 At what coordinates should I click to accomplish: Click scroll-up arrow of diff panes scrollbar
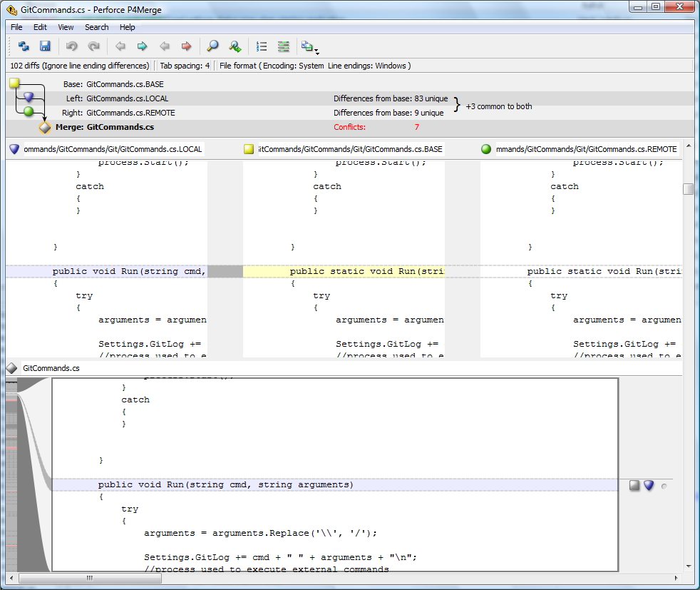(x=688, y=146)
